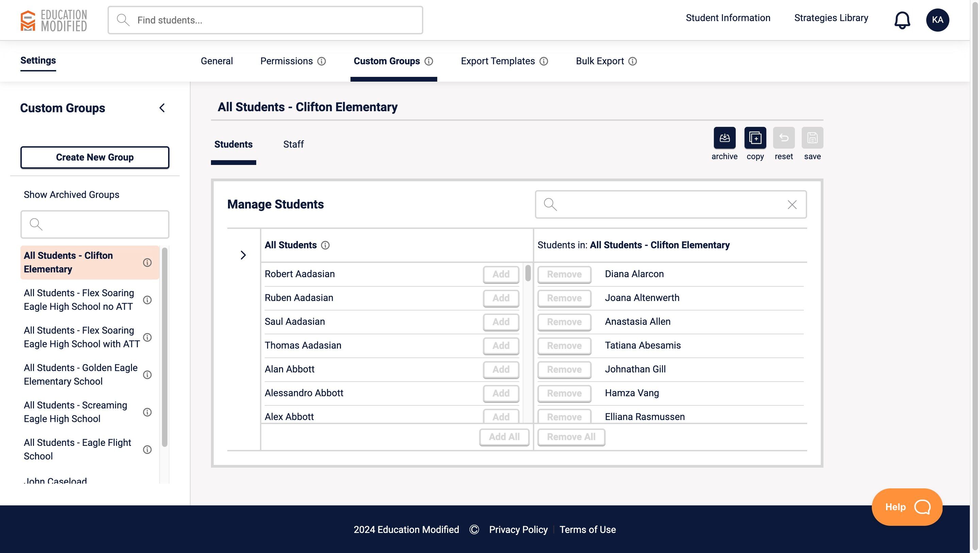Click the All Students list scrollbar
Screen dimensions: 980x553
pos(528,273)
